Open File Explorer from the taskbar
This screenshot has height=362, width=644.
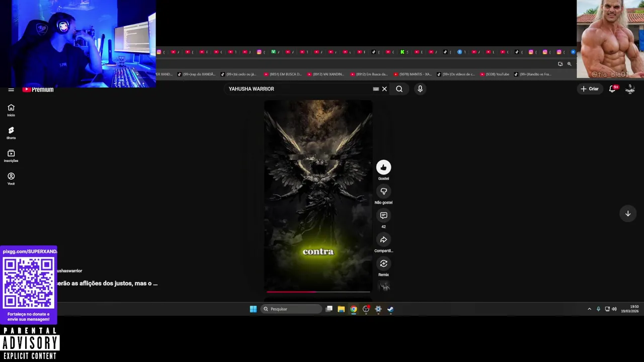click(x=341, y=309)
